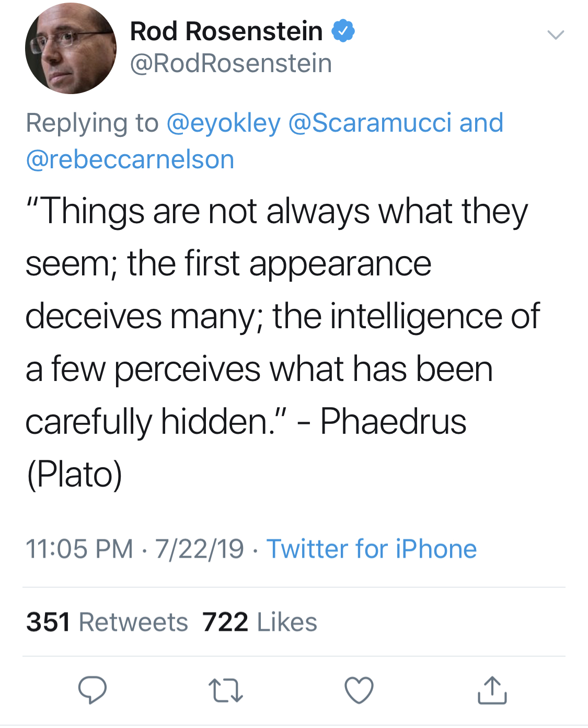
Task: Like the tweet with heart icon
Action: point(359,690)
